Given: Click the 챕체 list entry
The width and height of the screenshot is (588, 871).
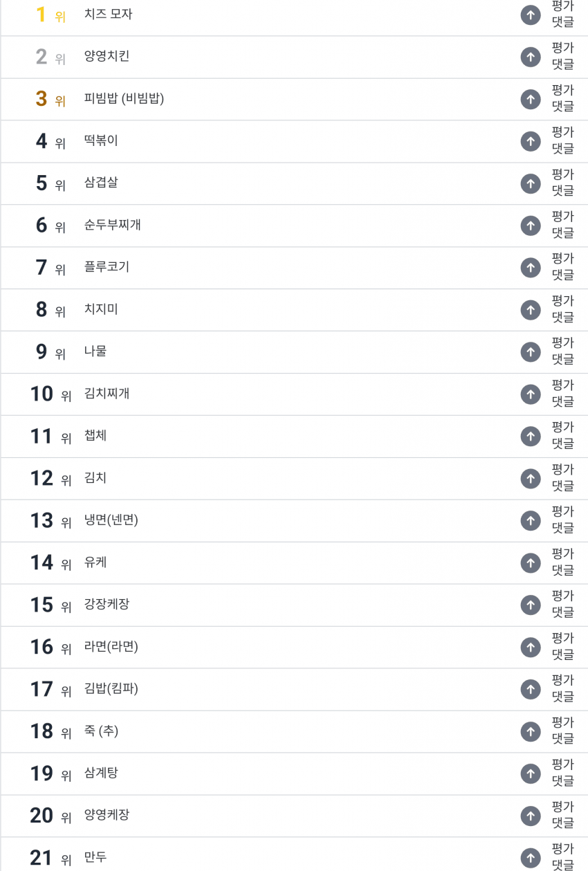Looking at the screenshot, I should tap(95, 437).
